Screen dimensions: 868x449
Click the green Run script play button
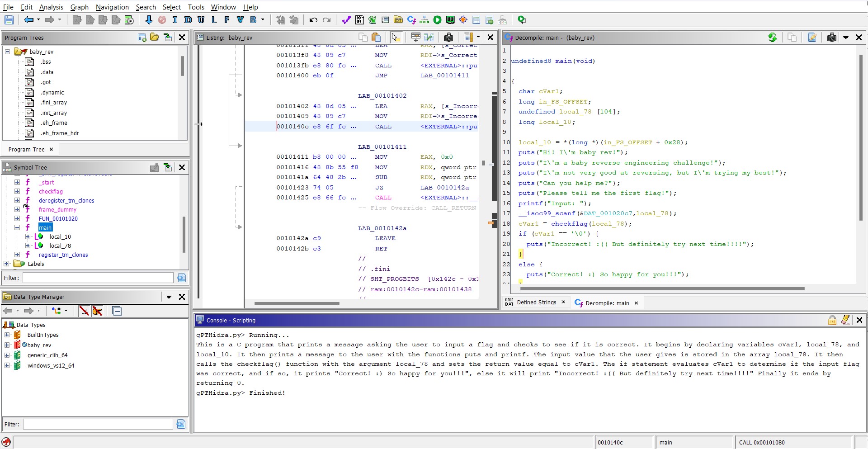click(x=437, y=20)
